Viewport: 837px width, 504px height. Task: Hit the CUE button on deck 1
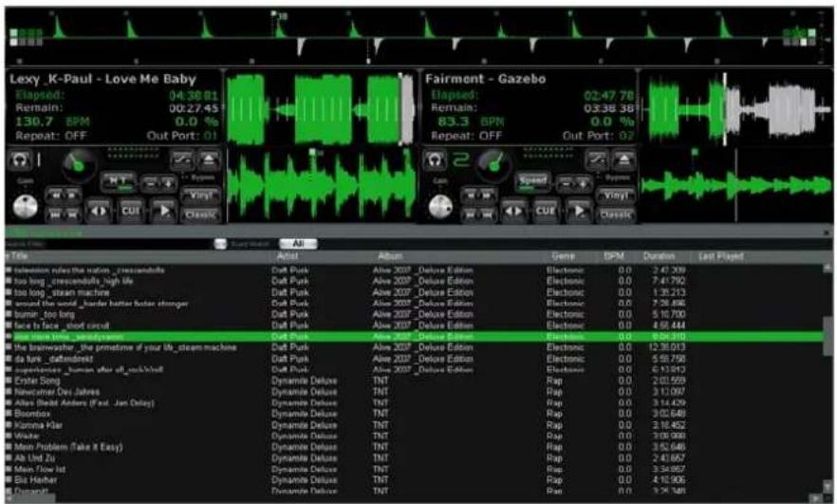click(131, 211)
